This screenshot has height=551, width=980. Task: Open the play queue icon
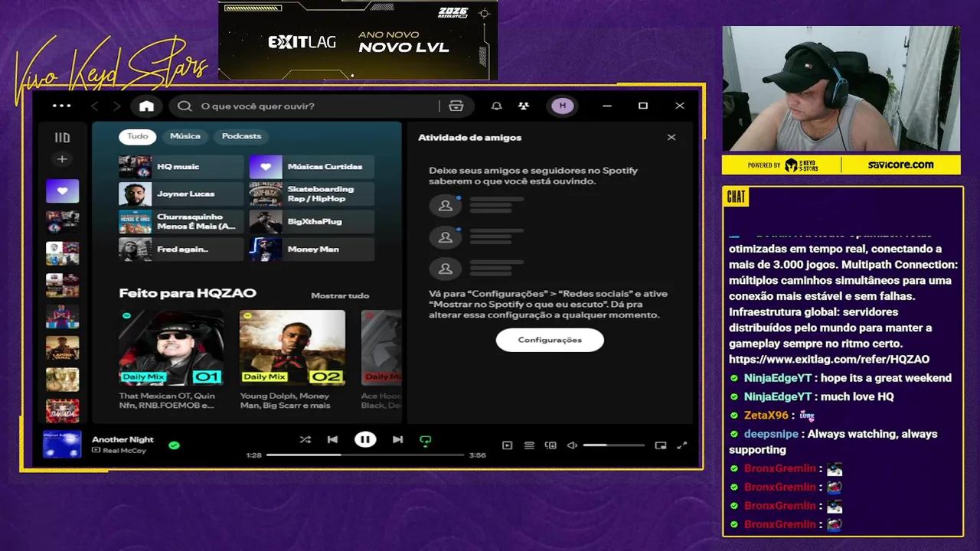[529, 445]
